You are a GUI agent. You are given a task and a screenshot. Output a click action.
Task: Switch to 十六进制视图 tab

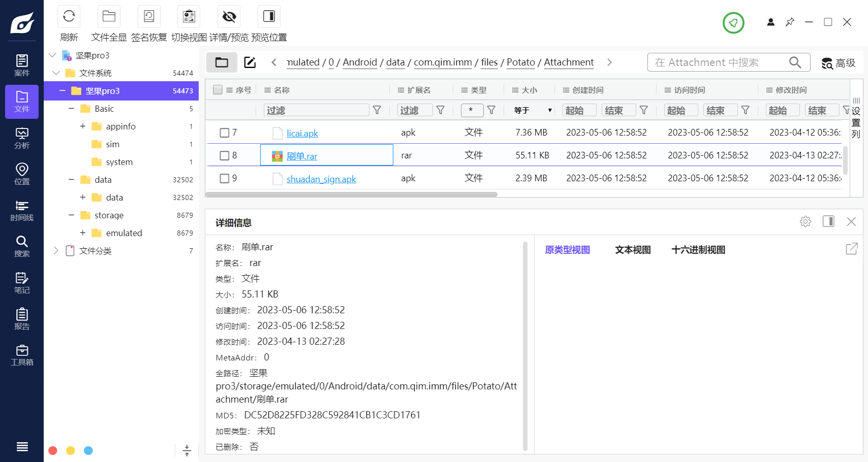point(698,250)
